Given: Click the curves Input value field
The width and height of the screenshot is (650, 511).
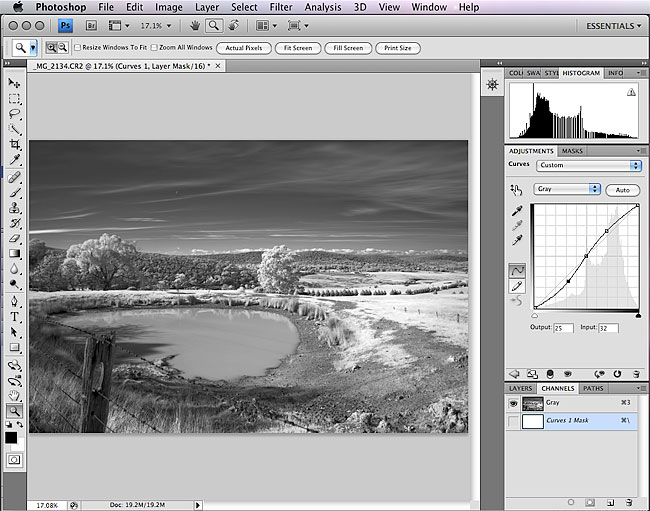Looking at the screenshot, I should [x=608, y=328].
